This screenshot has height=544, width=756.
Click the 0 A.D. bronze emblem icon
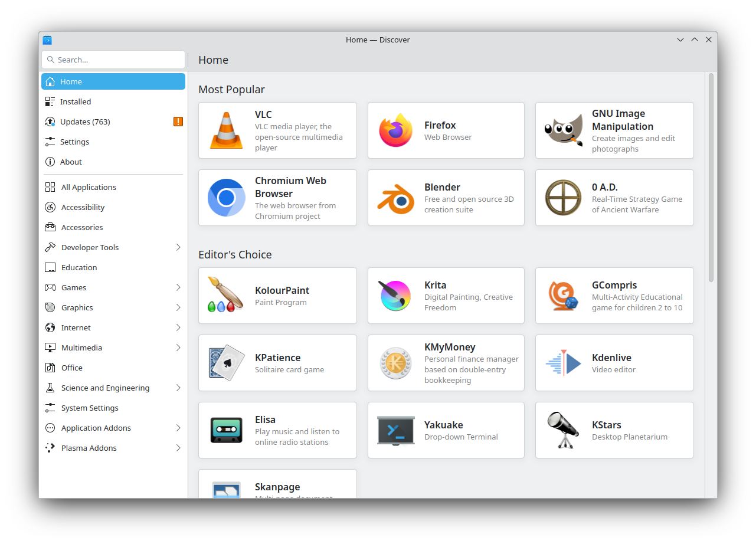[564, 198]
